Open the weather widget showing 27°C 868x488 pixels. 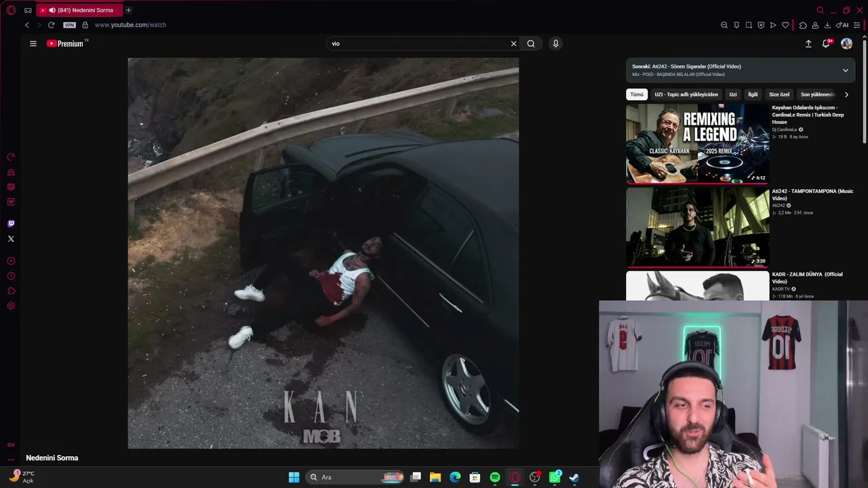tap(22, 477)
